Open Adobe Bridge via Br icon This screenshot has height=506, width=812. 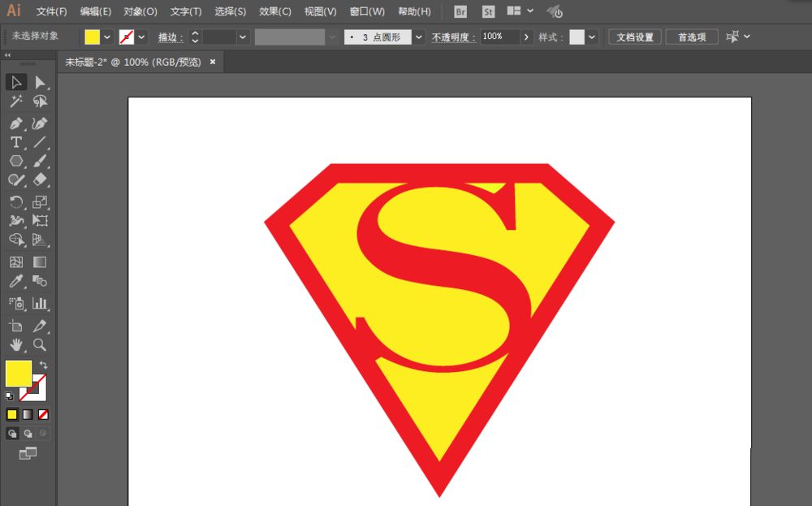[460, 11]
